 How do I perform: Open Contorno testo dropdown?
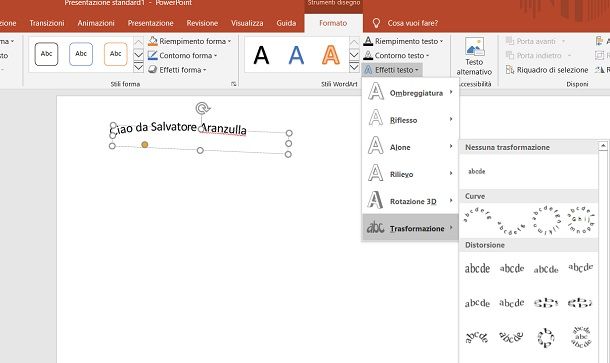click(396, 56)
